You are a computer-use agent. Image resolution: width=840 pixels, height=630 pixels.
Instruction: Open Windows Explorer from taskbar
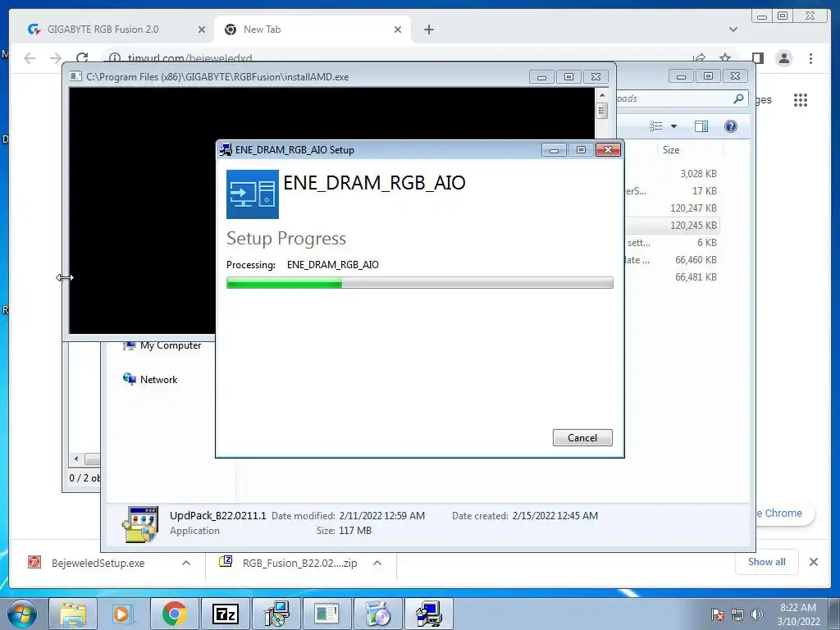pos(73,614)
